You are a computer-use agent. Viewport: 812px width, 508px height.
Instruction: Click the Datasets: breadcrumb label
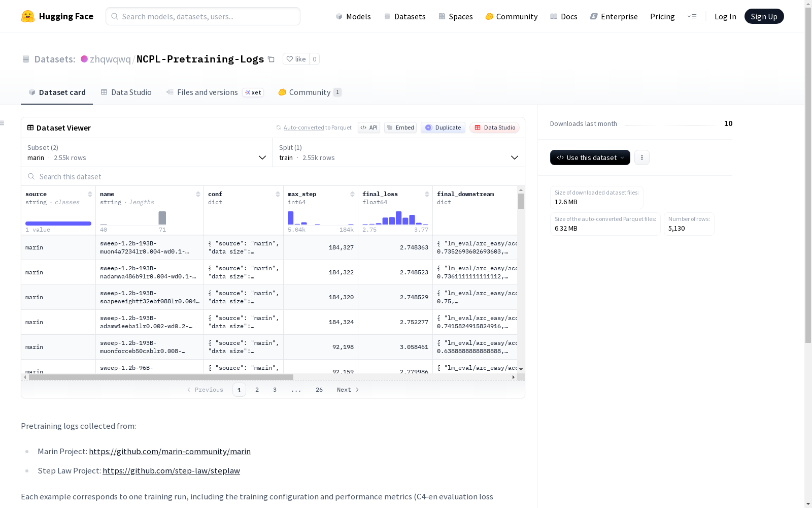click(x=55, y=59)
